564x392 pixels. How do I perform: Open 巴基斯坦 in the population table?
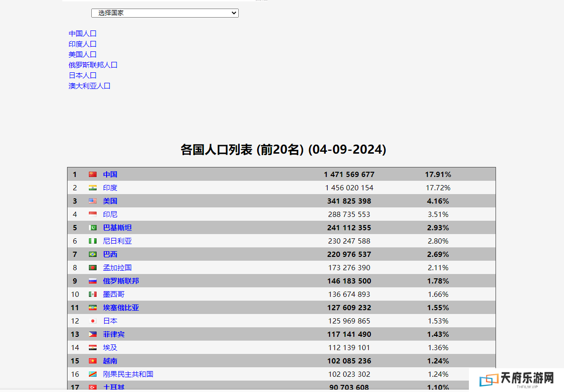click(117, 227)
